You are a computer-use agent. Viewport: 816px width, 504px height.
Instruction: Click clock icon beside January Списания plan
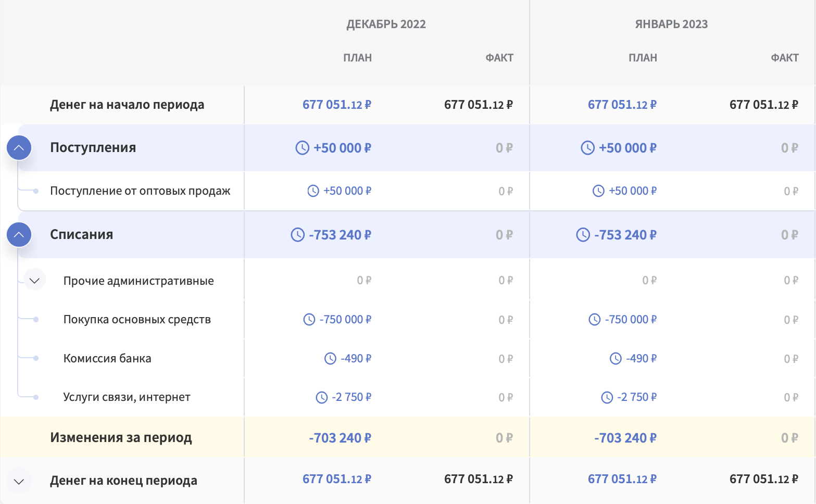click(583, 235)
